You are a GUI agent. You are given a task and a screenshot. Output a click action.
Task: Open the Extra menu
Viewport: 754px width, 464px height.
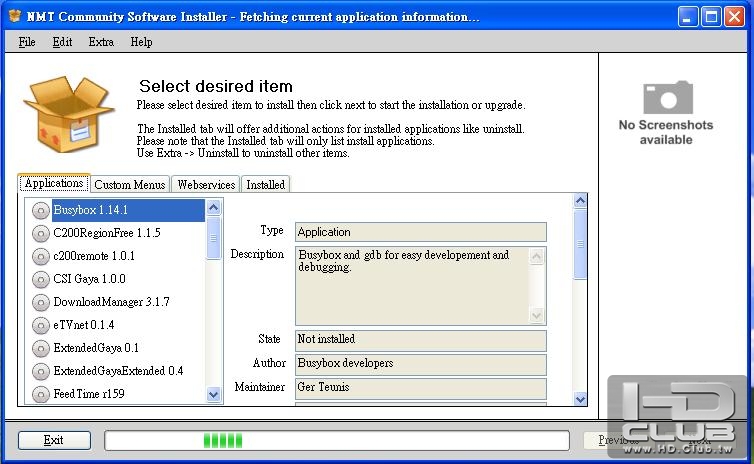click(x=101, y=42)
